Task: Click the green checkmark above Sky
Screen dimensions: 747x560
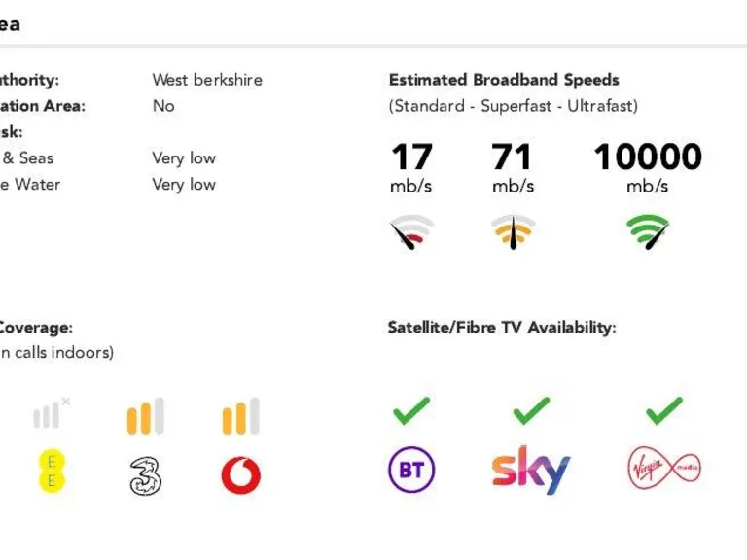Action: pyautogui.click(x=531, y=411)
